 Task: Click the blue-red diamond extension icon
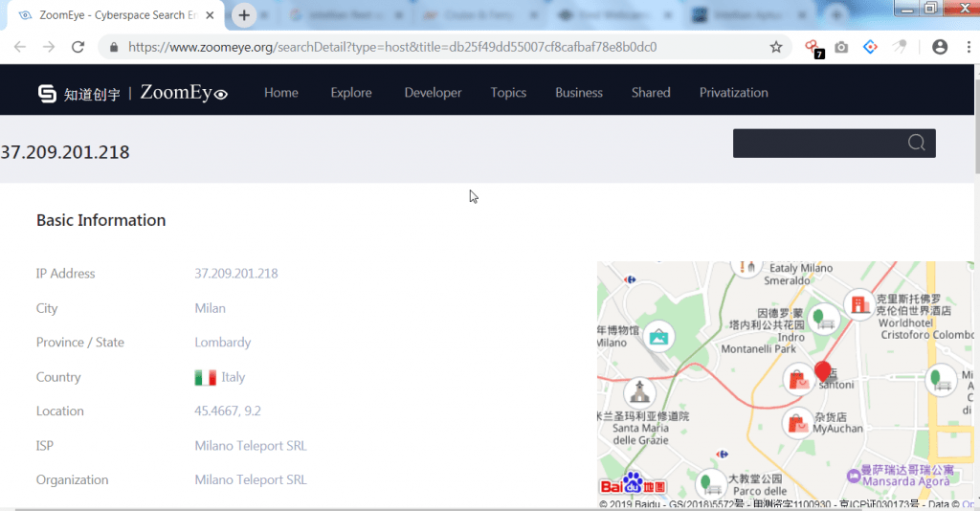(x=870, y=47)
